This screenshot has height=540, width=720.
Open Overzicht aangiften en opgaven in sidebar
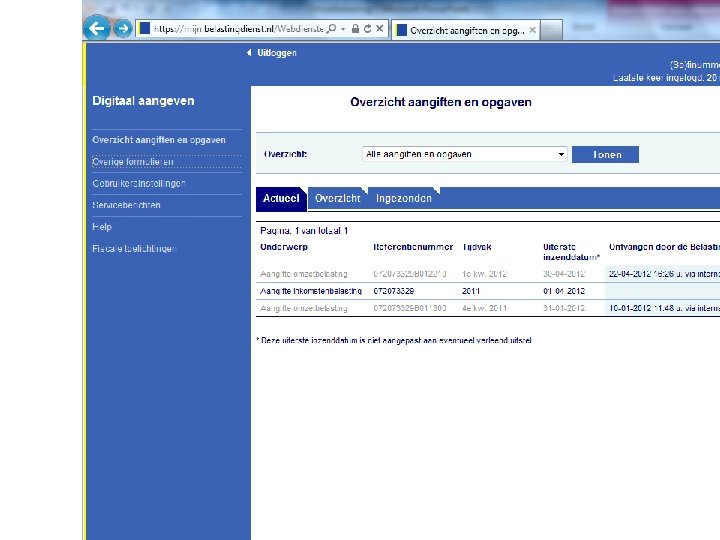click(x=159, y=140)
